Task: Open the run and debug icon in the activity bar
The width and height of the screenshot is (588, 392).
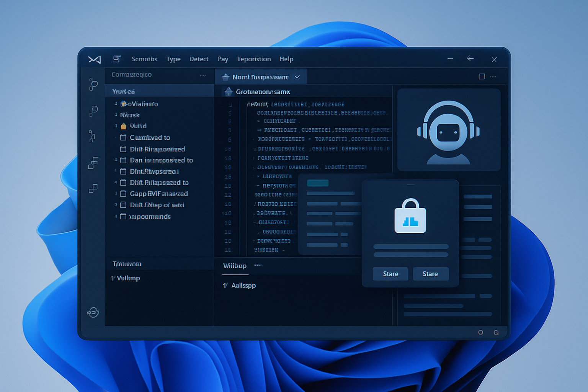Action: point(92,136)
